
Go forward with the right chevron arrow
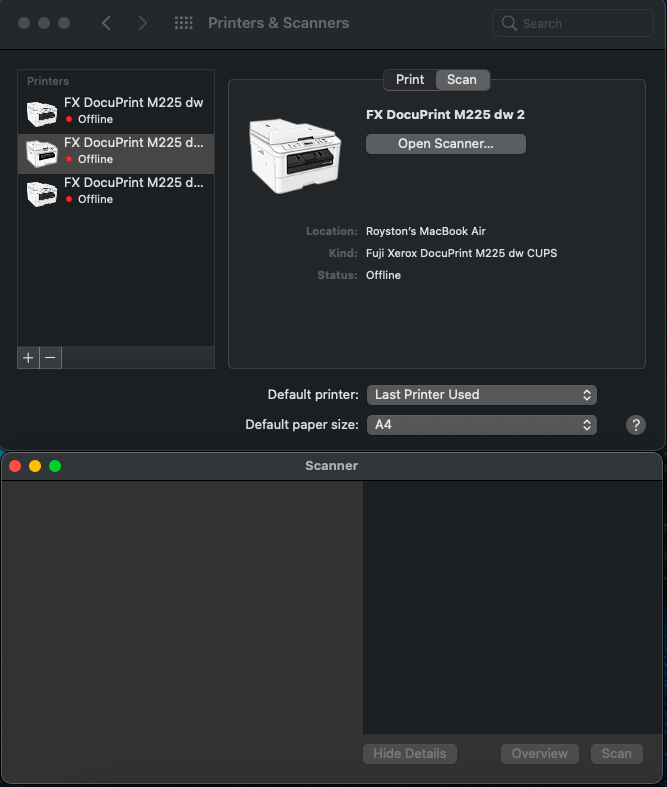click(x=143, y=23)
